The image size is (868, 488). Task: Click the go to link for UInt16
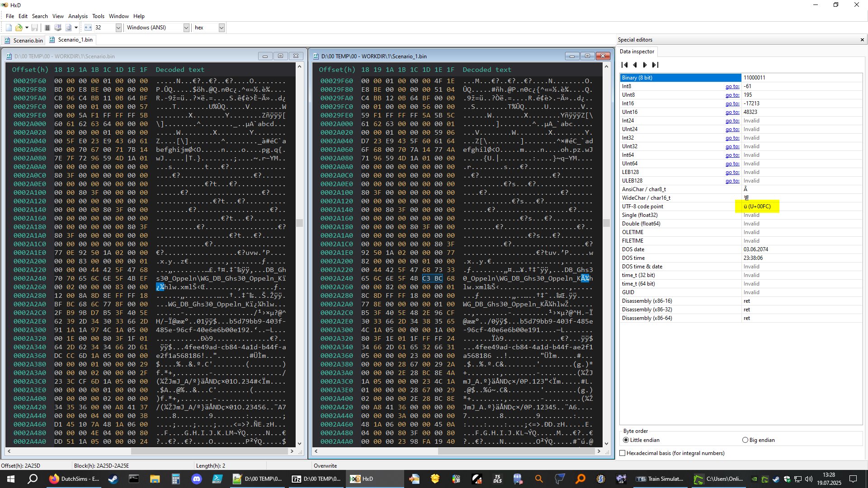click(732, 112)
